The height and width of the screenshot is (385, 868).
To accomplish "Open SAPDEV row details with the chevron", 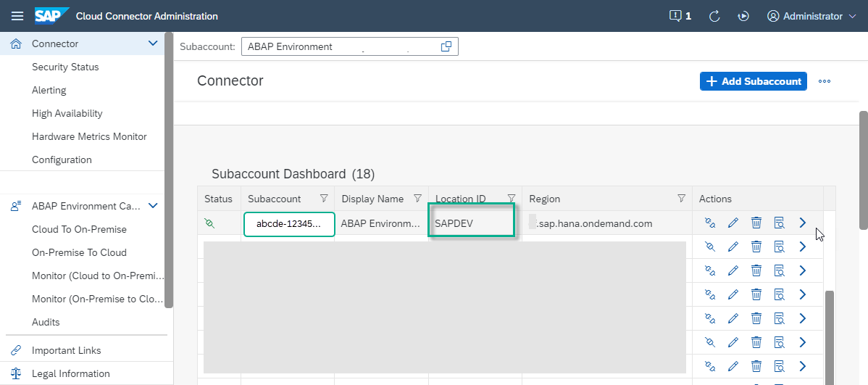I will click(803, 223).
